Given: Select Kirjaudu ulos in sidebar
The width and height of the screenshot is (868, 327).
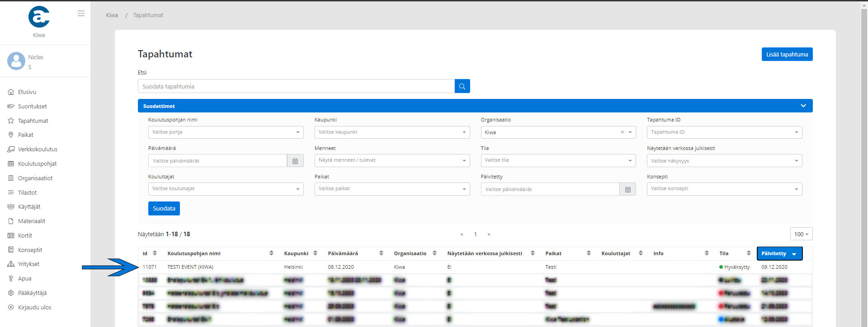Looking at the screenshot, I should click(34, 307).
